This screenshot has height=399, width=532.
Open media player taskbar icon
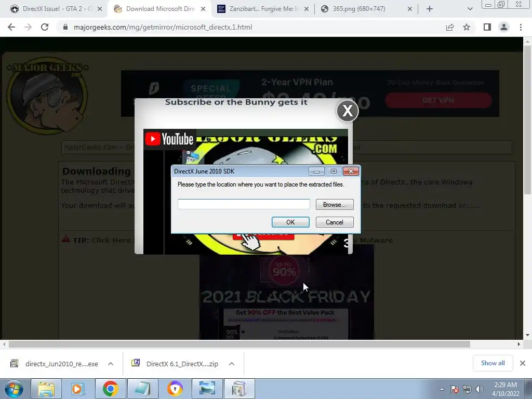pos(78,389)
